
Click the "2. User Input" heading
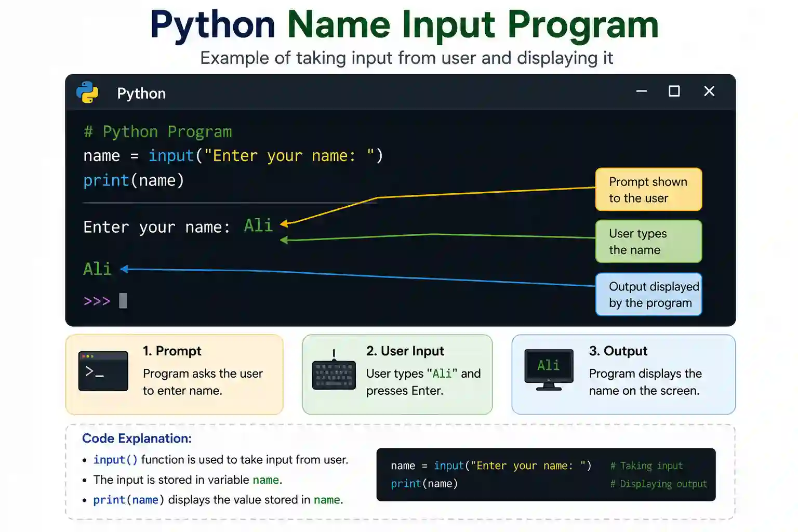coord(405,351)
